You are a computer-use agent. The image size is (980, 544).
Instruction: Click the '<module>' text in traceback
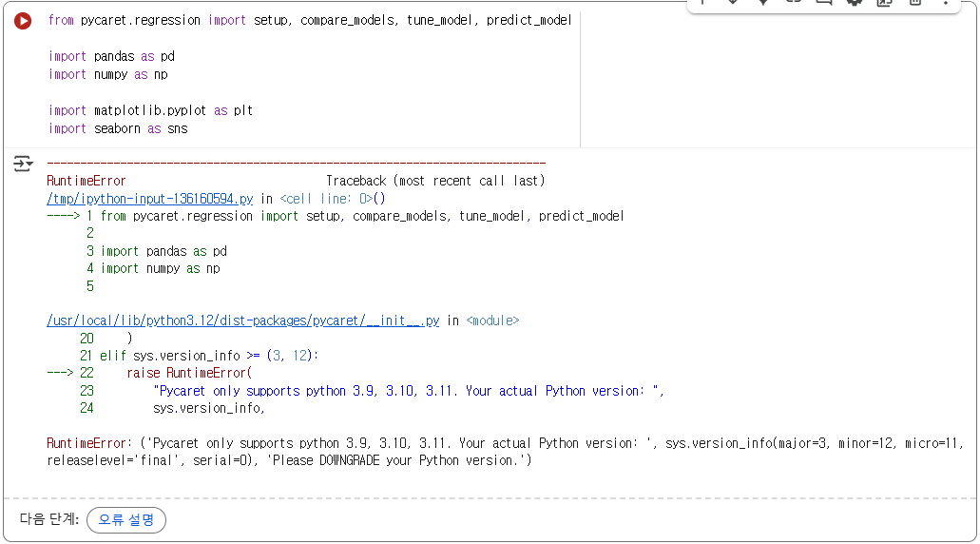(492, 321)
